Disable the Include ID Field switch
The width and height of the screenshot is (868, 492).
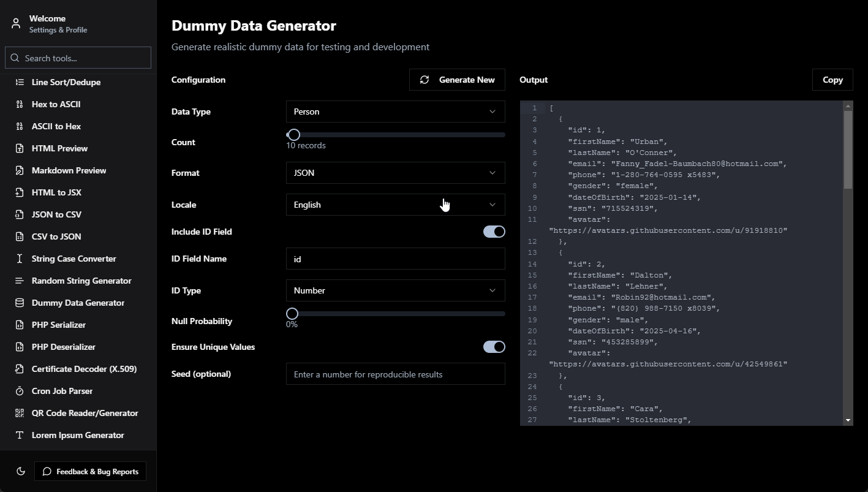pos(494,232)
